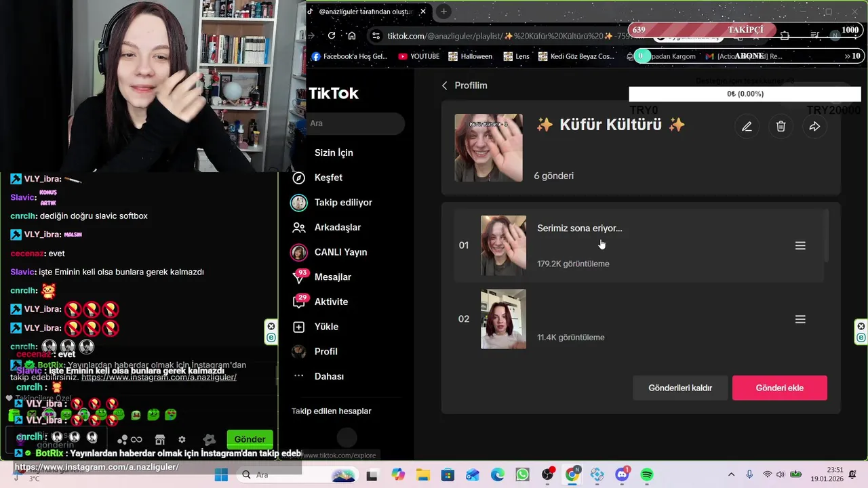The height and width of the screenshot is (488, 868).
Task: Open Copilot from the taskbar
Action: (x=397, y=475)
